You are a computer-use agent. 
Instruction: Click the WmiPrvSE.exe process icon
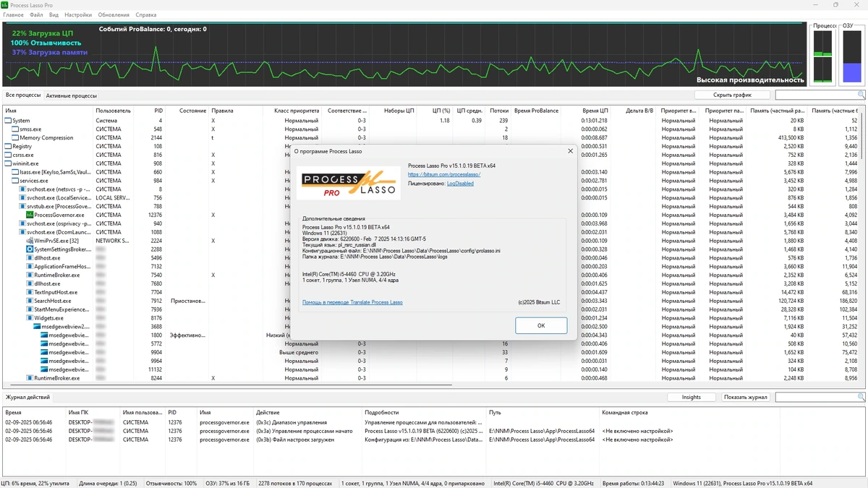[30, 241]
